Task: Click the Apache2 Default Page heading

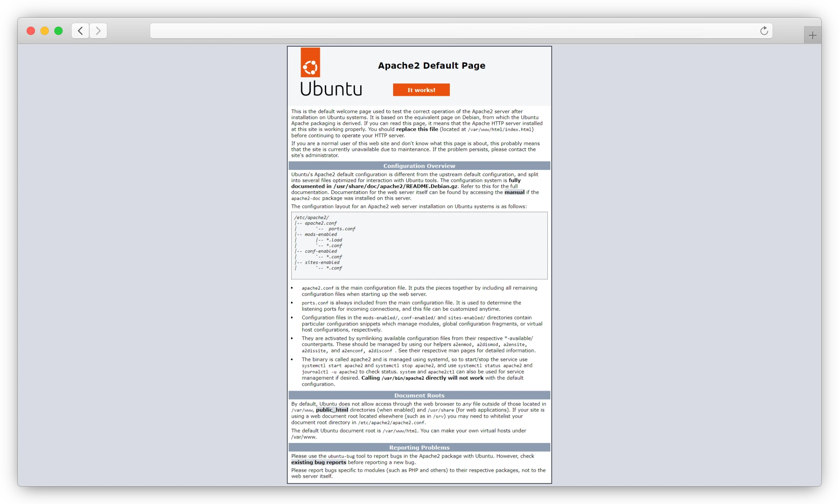Action: click(x=431, y=66)
